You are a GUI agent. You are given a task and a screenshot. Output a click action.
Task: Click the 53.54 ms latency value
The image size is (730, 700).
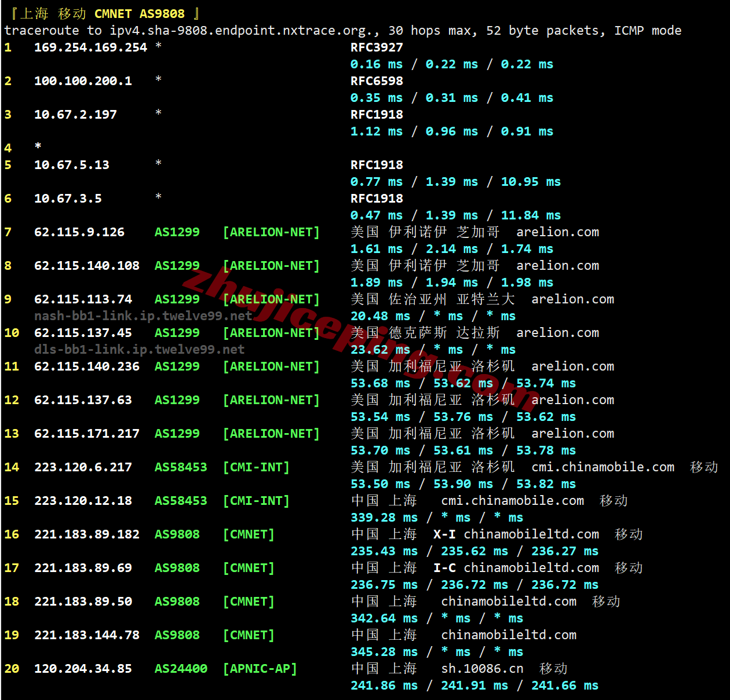pyautogui.click(x=381, y=417)
